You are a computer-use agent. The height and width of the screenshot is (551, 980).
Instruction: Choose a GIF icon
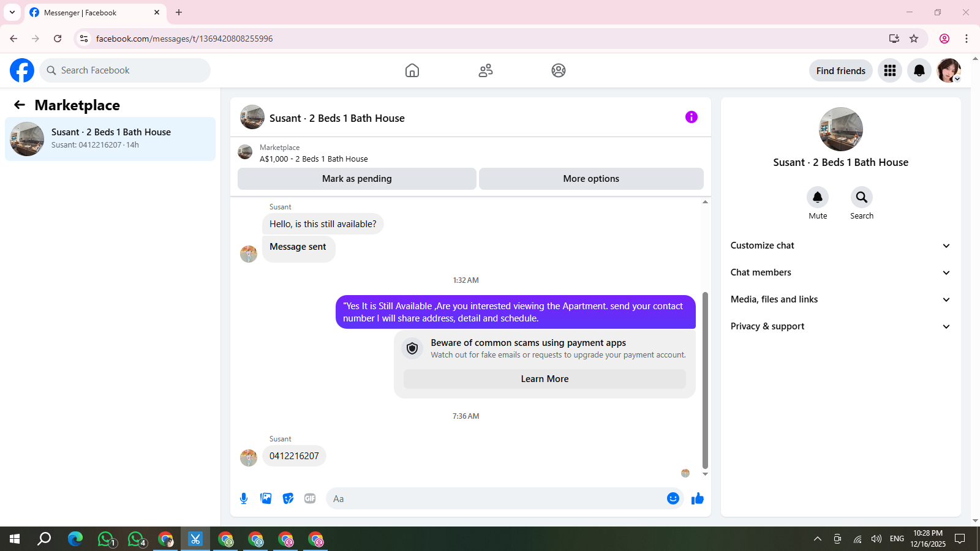[310, 498]
